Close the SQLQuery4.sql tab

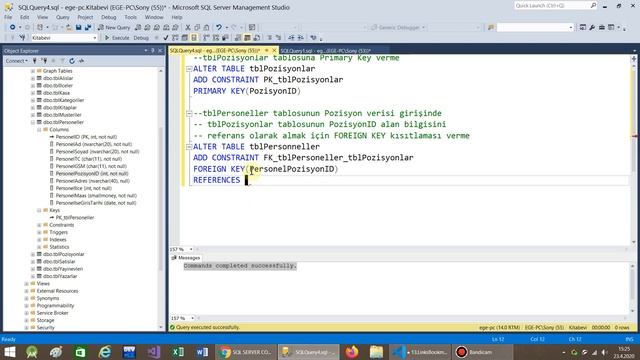tap(274, 50)
